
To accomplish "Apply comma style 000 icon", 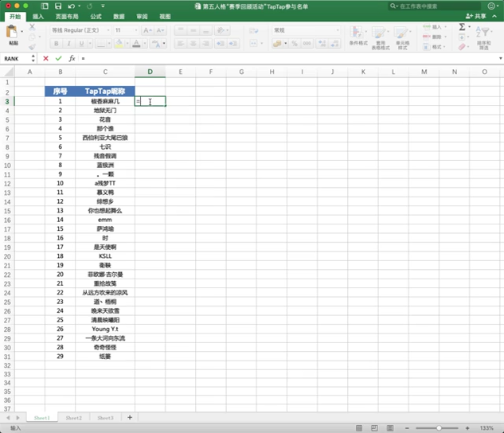I will [x=307, y=43].
